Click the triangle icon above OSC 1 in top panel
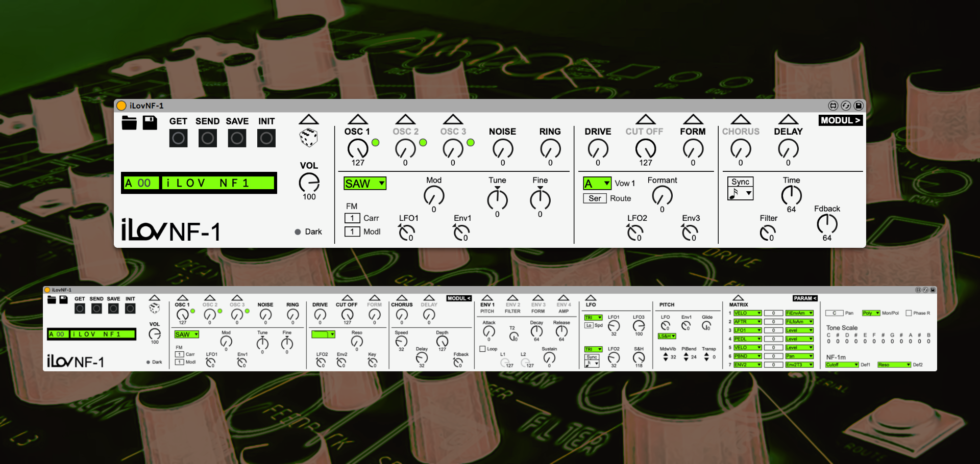The height and width of the screenshot is (464, 980). [357, 120]
